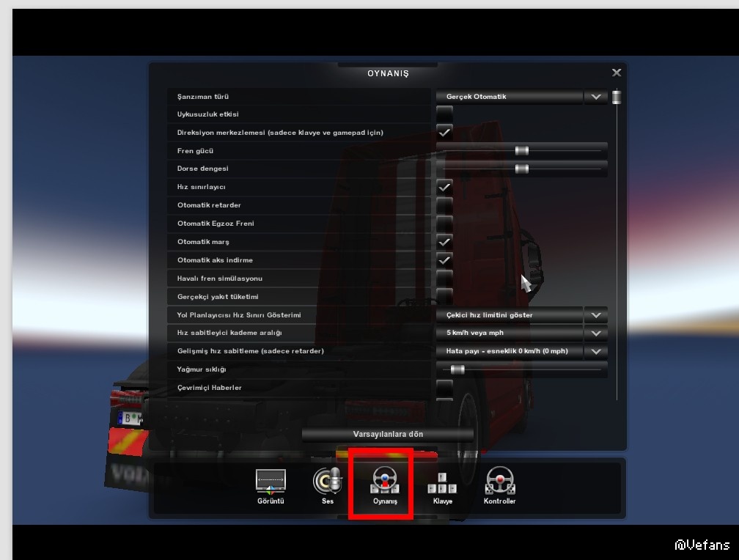Close the Oynanış settings window
Screen dimensions: 739x560
pos(617,73)
